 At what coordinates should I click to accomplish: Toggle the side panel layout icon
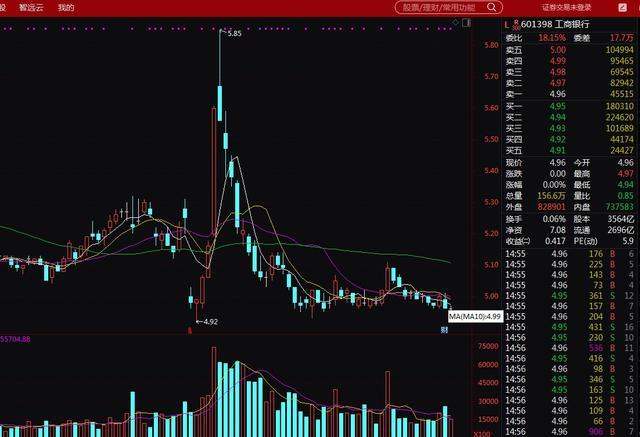(x=467, y=22)
